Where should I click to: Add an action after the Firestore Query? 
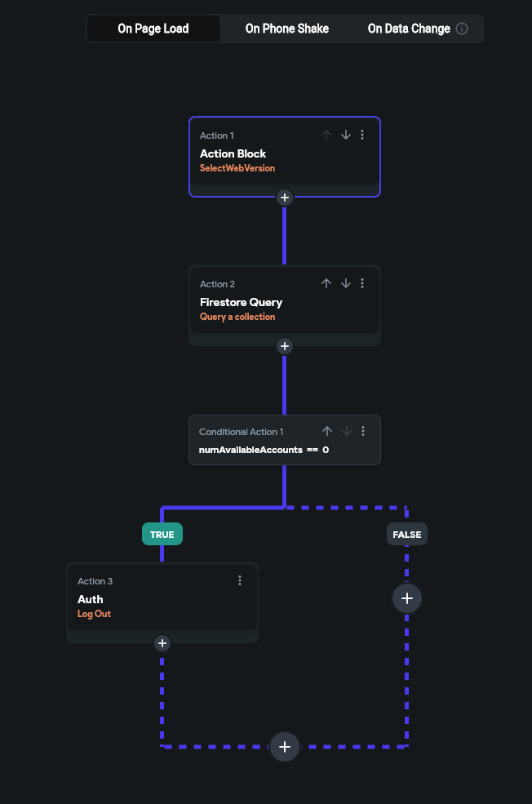coord(284,345)
